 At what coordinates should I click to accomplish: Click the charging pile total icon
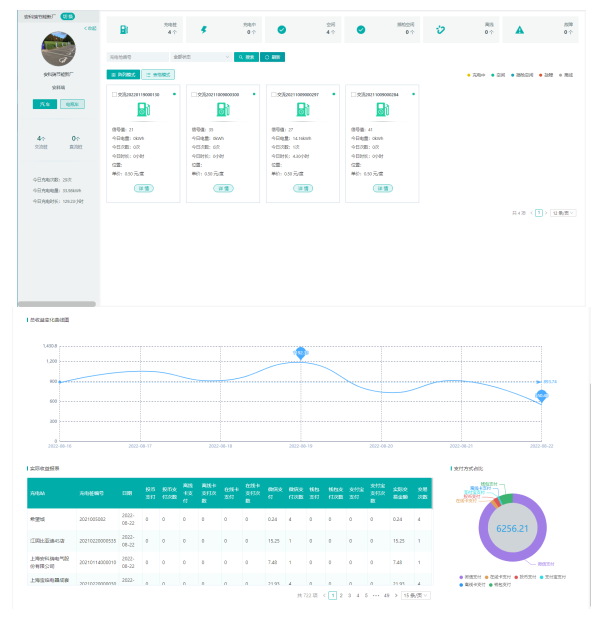point(121,30)
